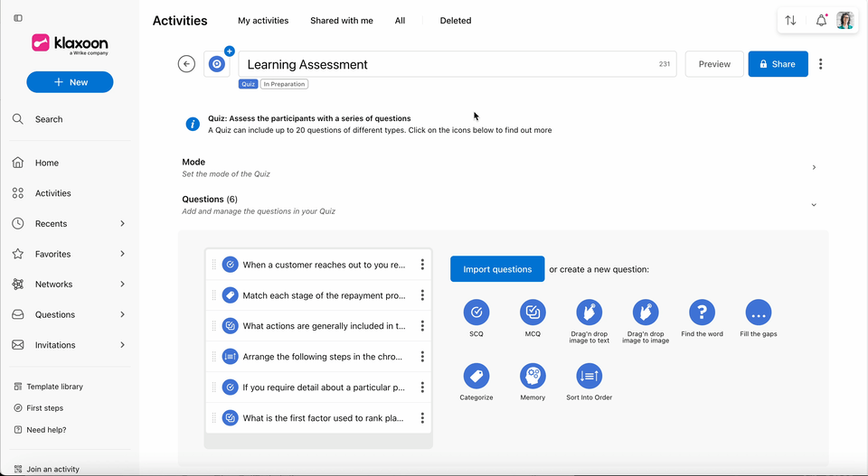The width and height of the screenshot is (868, 476).
Task: Open the notifications bell
Action: pos(821,21)
